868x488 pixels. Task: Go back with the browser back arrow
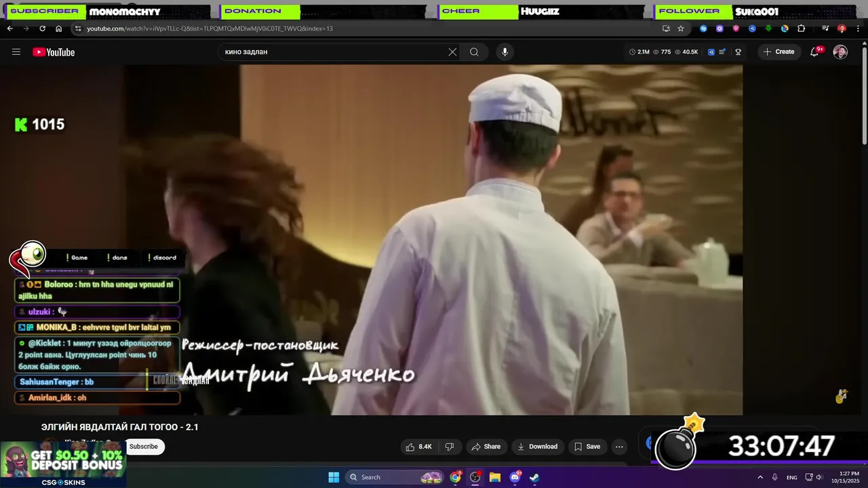9,28
